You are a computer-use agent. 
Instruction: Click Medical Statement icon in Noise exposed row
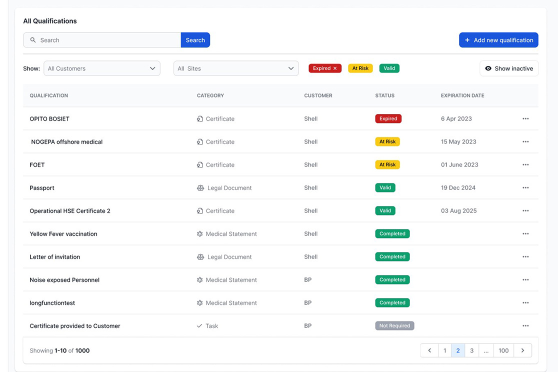(200, 280)
